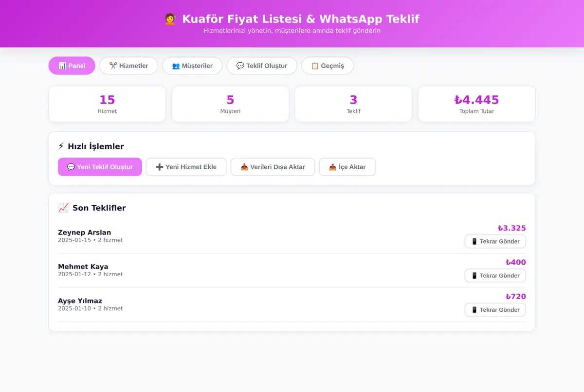The image size is (584, 392).
Task: Click the clipboard icon on the Geçmiş tab
Action: point(315,66)
